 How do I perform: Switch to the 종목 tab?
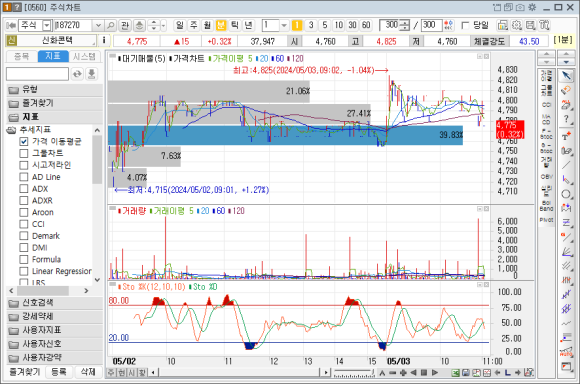tap(21, 56)
